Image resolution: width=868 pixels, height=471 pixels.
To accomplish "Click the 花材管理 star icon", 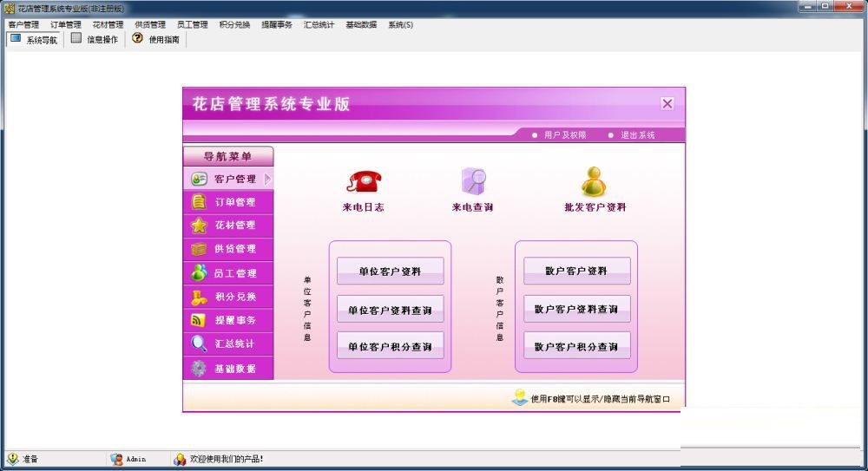I will tap(199, 226).
